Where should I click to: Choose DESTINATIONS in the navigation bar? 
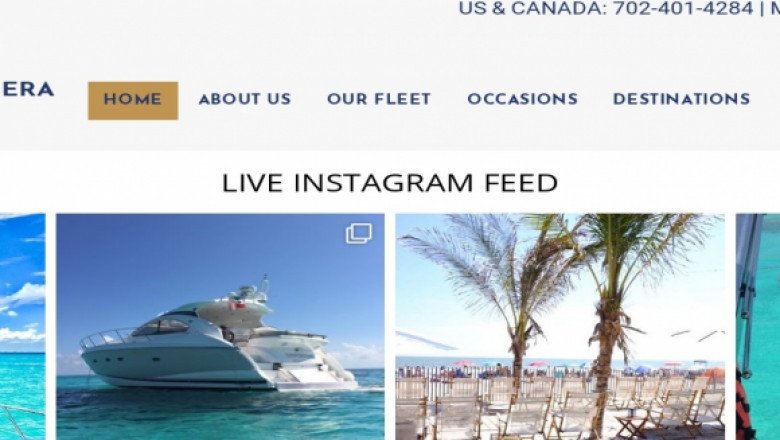[x=682, y=99]
